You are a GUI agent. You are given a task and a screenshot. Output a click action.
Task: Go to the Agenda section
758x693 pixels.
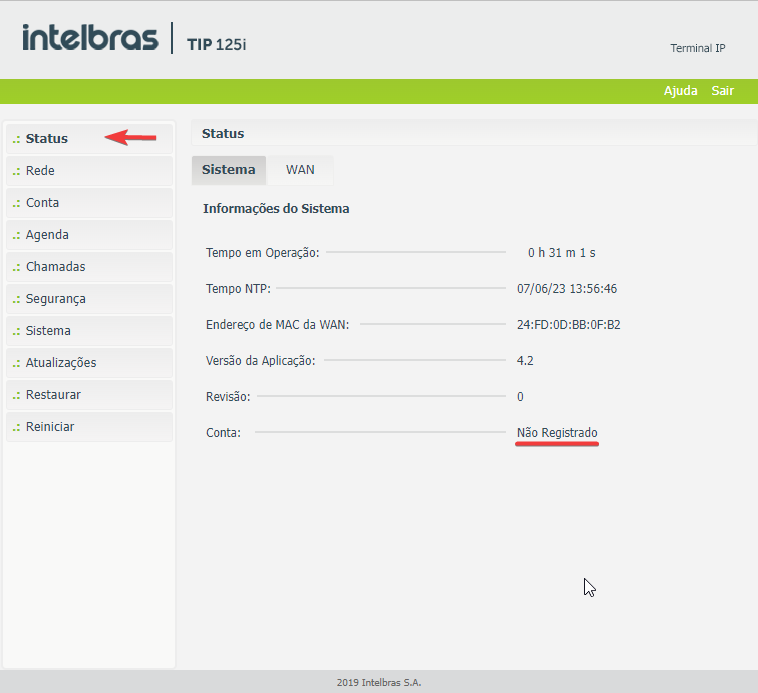(x=47, y=235)
